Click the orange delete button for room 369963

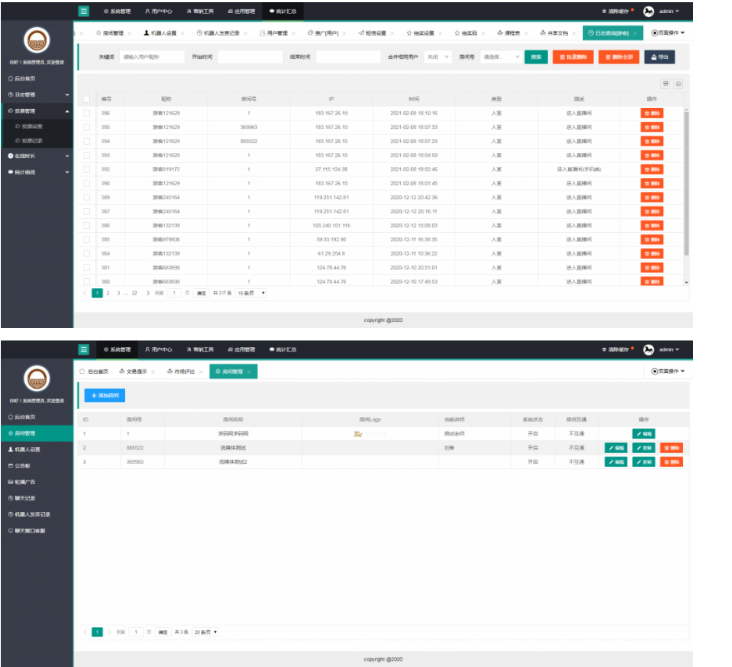(x=670, y=462)
